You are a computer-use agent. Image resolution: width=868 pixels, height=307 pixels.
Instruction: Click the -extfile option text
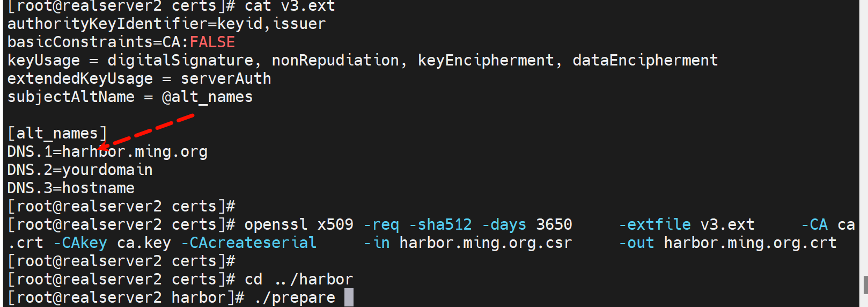tap(654, 224)
